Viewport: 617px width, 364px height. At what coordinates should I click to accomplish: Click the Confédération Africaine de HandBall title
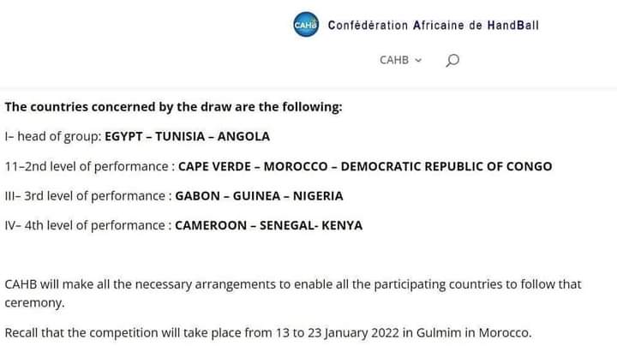click(434, 25)
